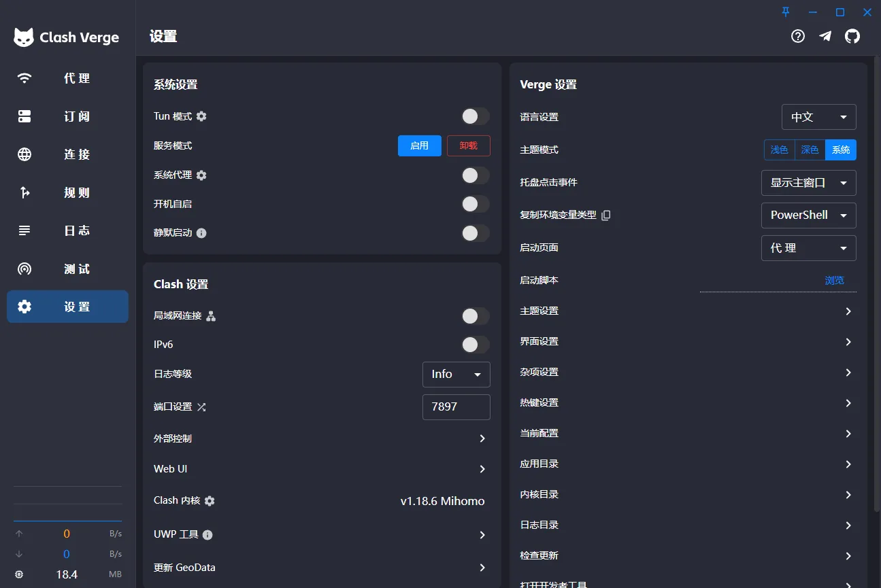
Task: Show UWP 工具 info icon
Action: point(207,535)
